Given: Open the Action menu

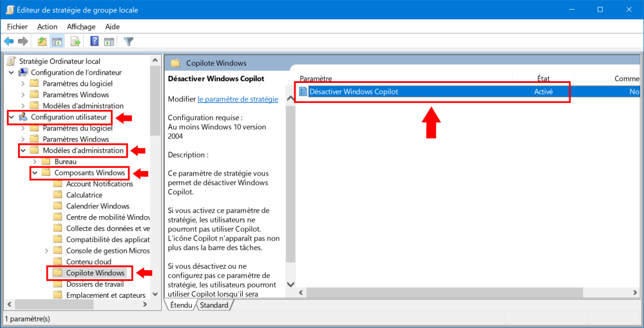Looking at the screenshot, I should [47, 26].
